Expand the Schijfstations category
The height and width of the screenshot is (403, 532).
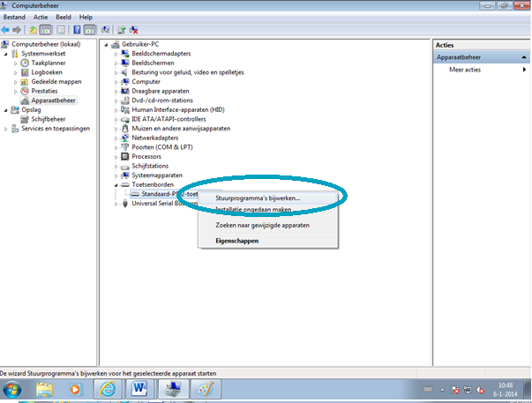(x=116, y=167)
